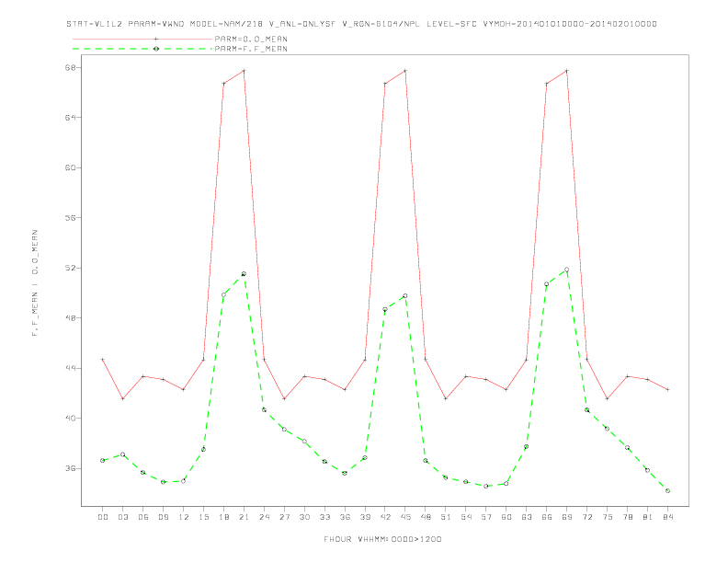This screenshot has width=728, height=563.
Task: Click y-axis tick label 52
Action: [70, 268]
